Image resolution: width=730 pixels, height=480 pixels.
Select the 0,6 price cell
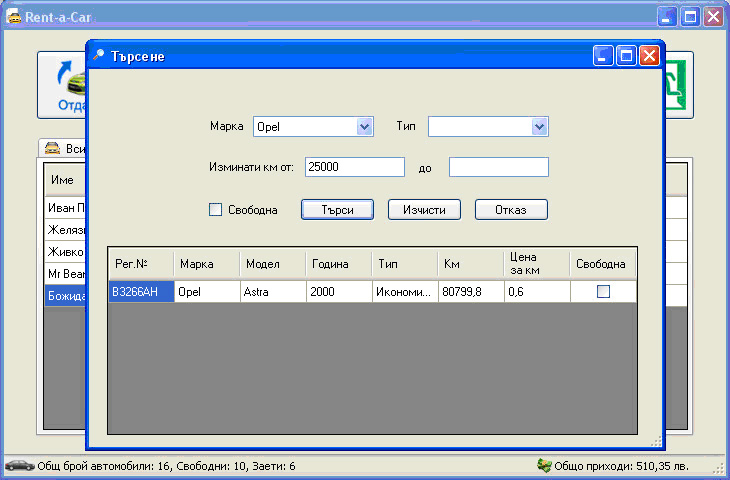(538, 292)
